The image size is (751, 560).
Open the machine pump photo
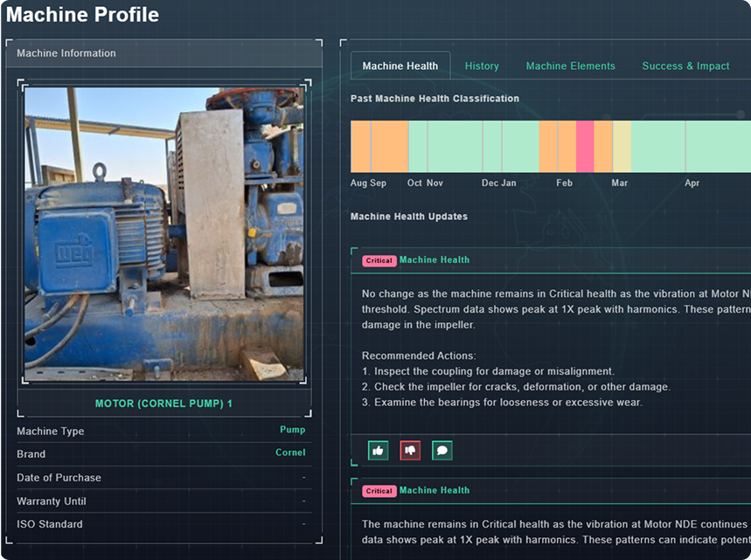(x=164, y=233)
